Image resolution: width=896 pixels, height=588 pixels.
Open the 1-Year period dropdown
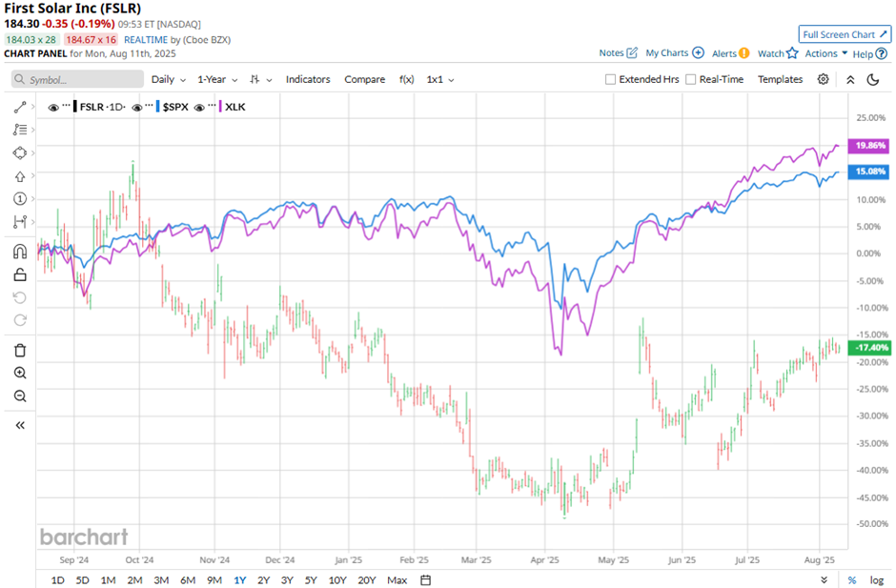(217, 79)
